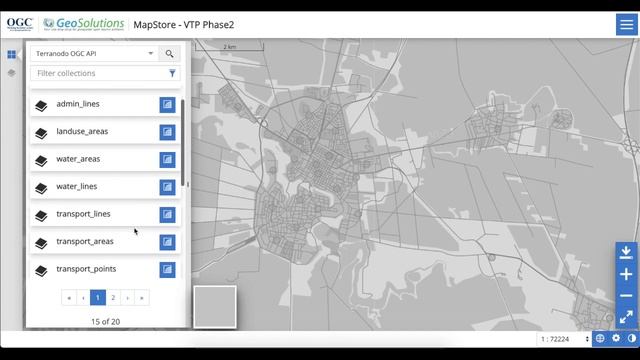Click the collections list scrollbar

(182, 142)
